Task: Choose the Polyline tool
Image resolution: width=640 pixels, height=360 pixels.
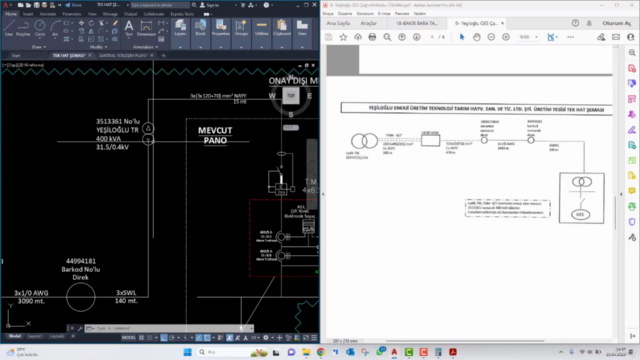Action: coord(23,28)
